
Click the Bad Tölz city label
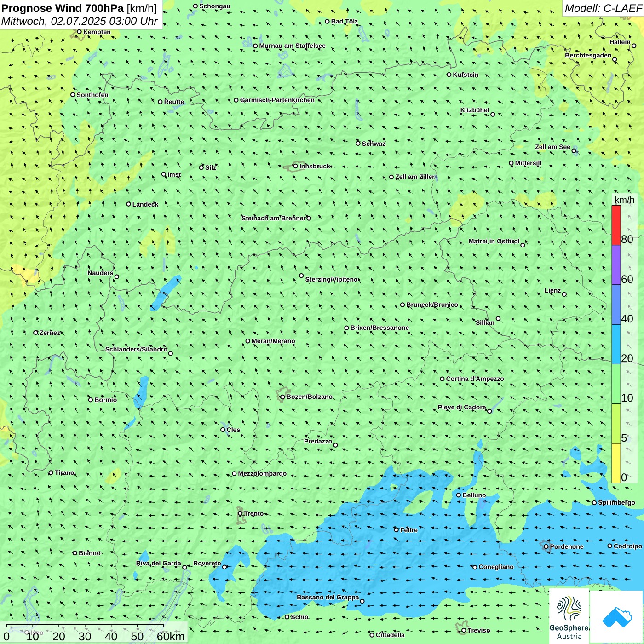click(344, 21)
